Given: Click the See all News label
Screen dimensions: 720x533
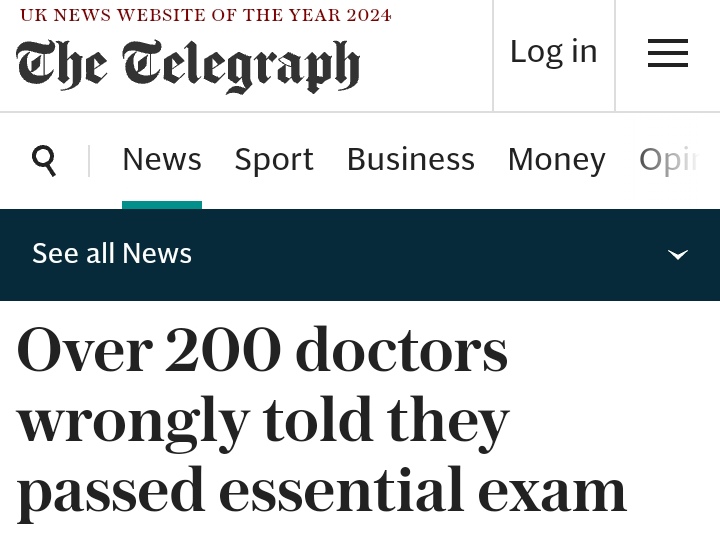Looking at the screenshot, I should 112,254.
